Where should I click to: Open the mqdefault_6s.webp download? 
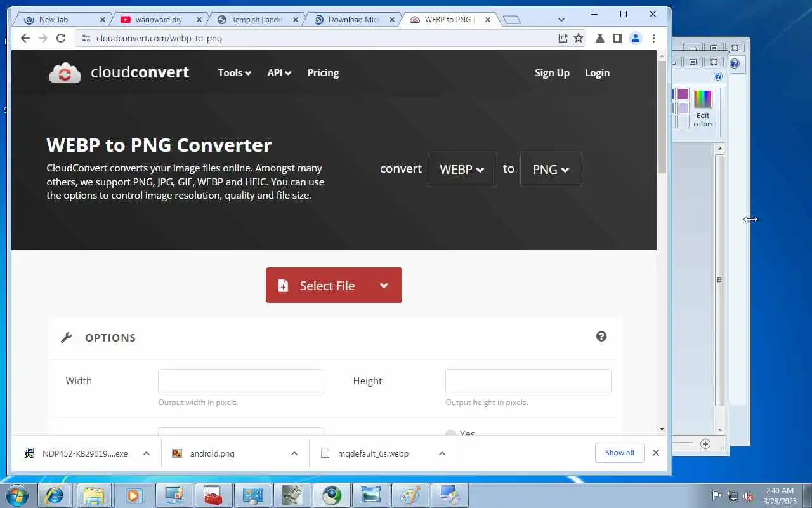click(x=373, y=453)
